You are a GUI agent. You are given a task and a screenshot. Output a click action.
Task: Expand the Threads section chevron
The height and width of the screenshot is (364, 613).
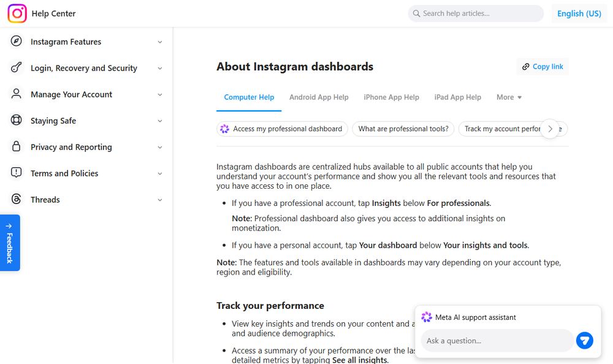pos(160,200)
